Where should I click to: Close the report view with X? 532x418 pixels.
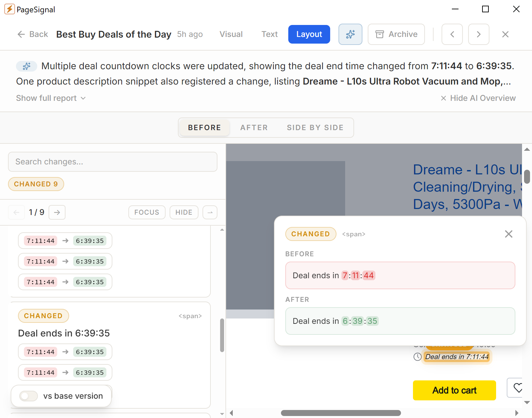click(x=505, y=34)
